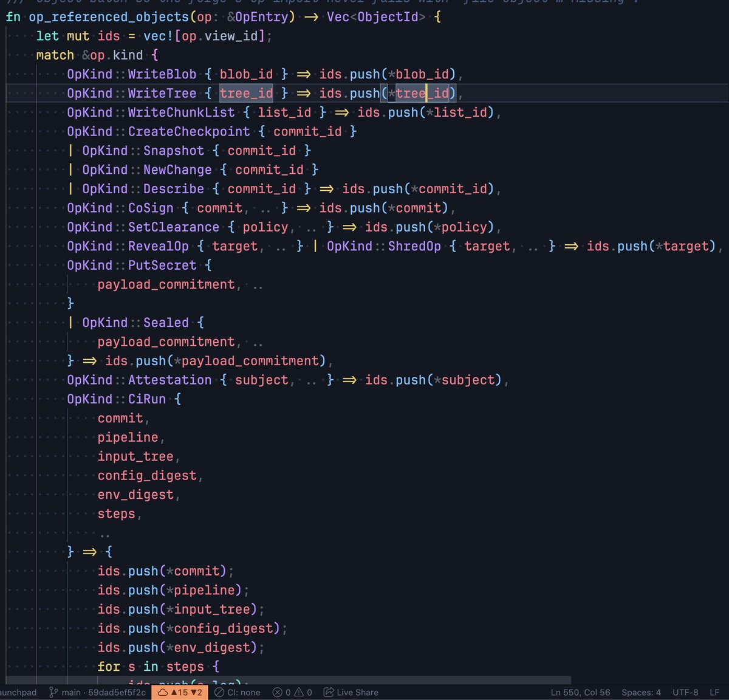
Task: Click the function name op_referenced_objects
Action: pos(109,17)
